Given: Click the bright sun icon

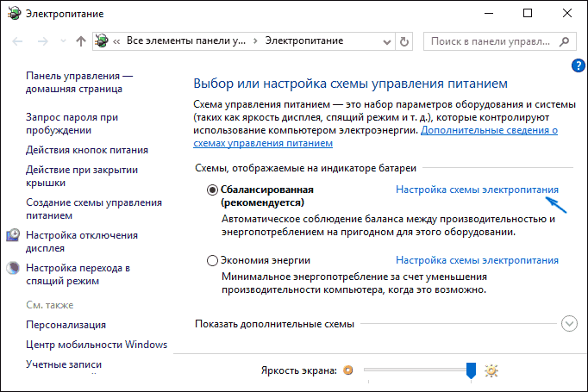Looking at the screenshot, I should (x=491, y=370).
